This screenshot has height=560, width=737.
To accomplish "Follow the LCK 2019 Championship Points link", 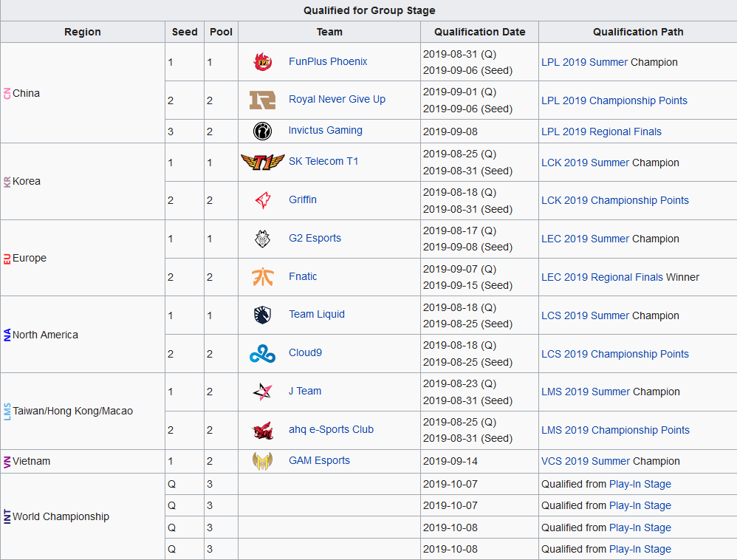I will click(614, 200).
